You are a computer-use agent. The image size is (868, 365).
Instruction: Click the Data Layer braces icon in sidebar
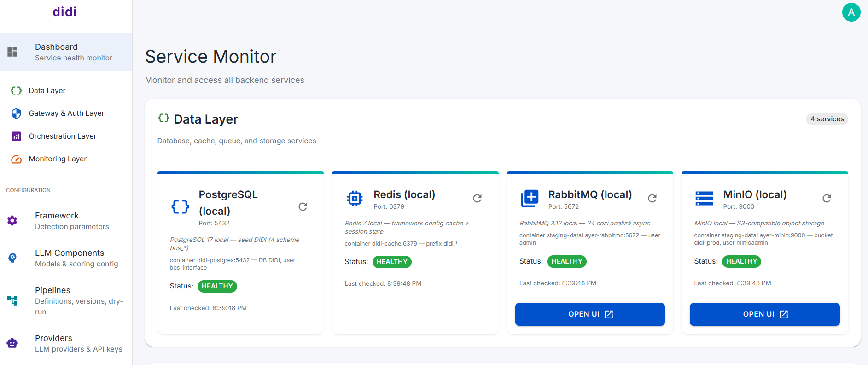coord(16,90)
